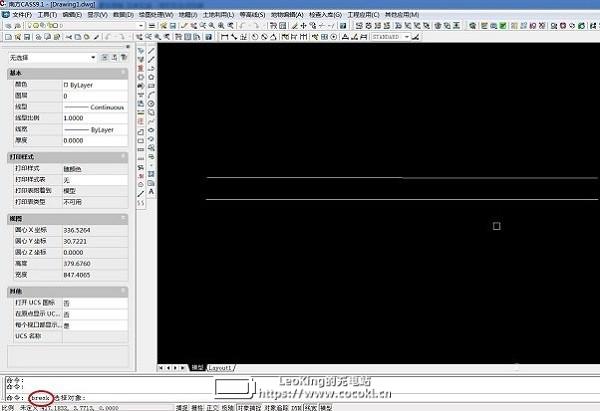Click the Diameter Dimension icon
The height and width of the screenshot is (411, 600).
tap(264, 37)
